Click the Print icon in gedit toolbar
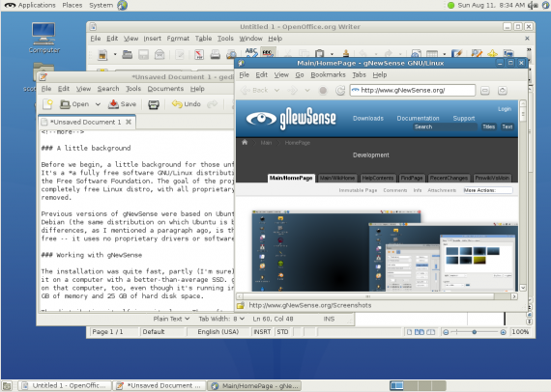The height and width of the screenshot is (392, 551). [x=154, y=104]
